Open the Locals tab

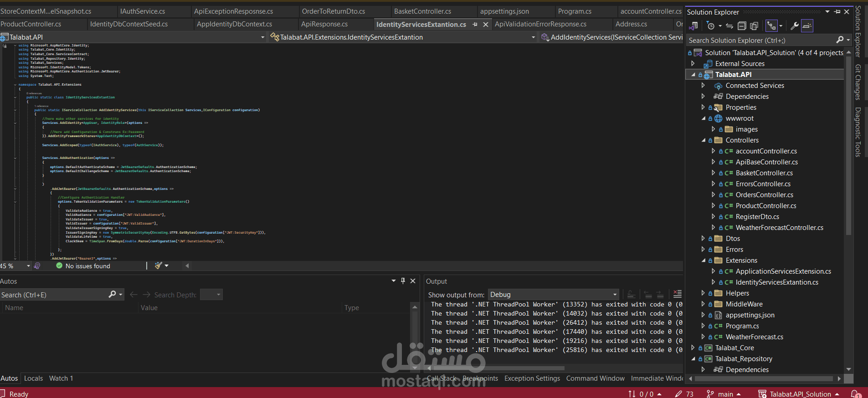click(x=33, y=378)
